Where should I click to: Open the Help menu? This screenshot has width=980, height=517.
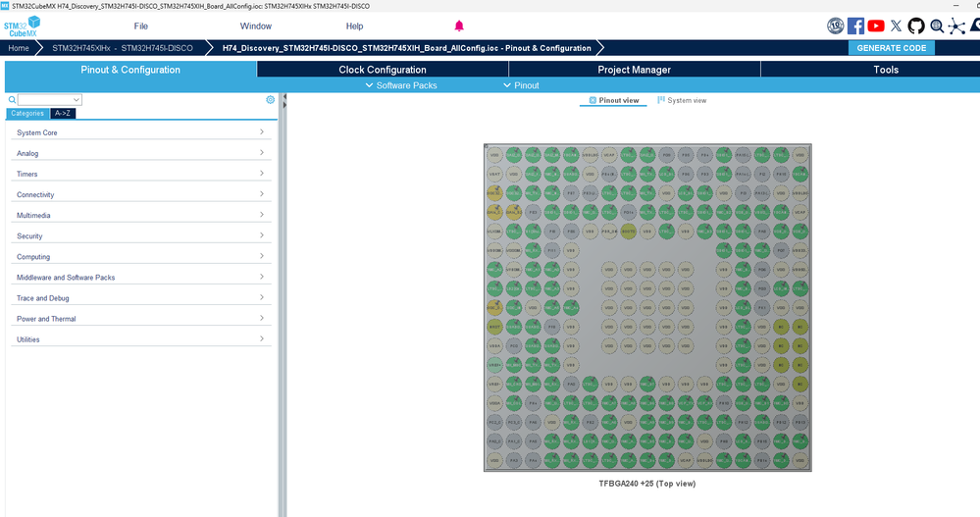click(x=354, y=26)
